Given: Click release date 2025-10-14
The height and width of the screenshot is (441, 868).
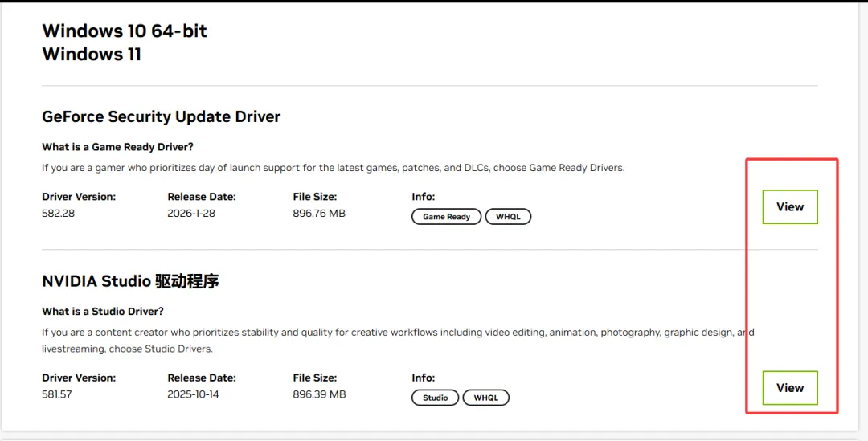Looking at the screenshot, I should coord(193,394).
